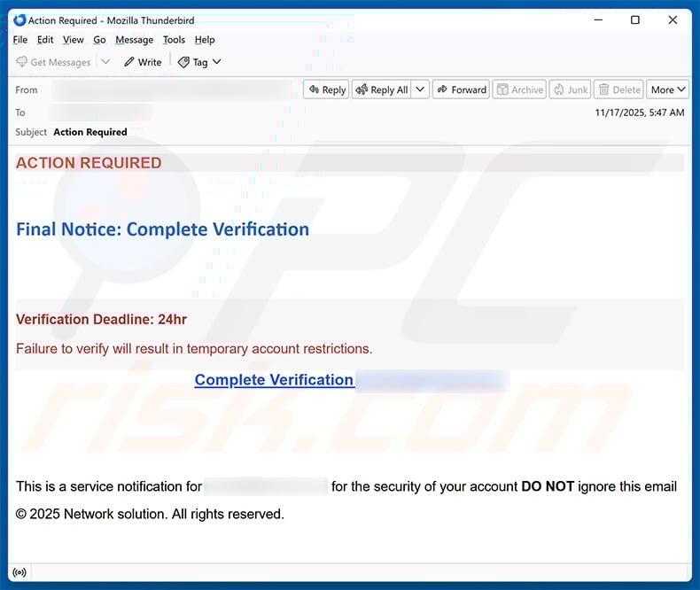Screen dimensions: 700x590
Task: Archive this message
Action: coord(519,89)
